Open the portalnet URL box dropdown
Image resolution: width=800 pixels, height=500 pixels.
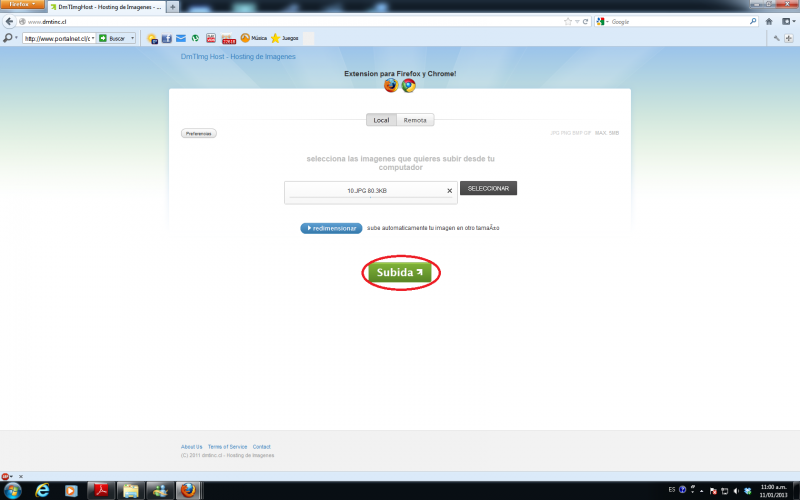(x=93, y=38)
